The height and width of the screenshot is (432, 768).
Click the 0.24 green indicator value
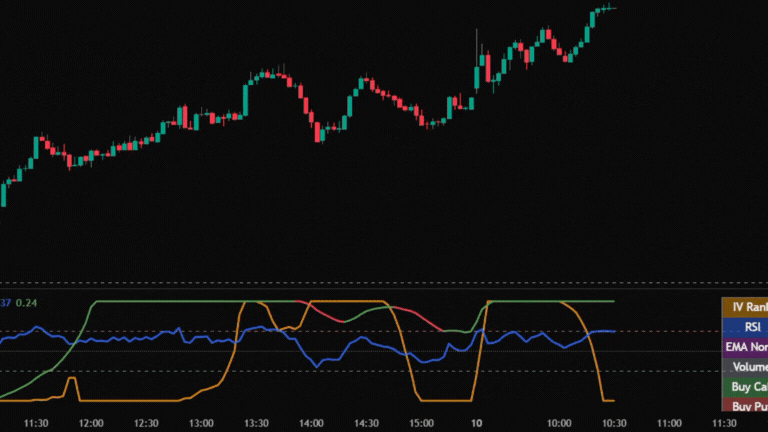(x=26, y=303)
